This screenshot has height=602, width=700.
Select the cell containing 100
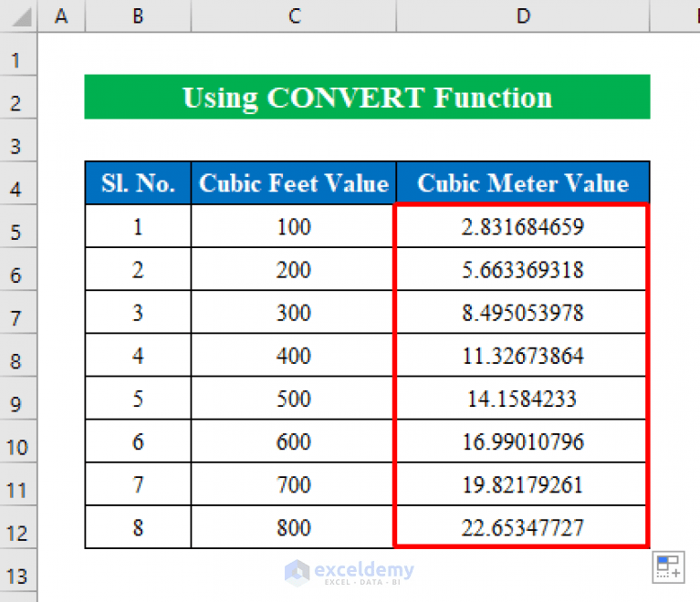coord(294,226)
